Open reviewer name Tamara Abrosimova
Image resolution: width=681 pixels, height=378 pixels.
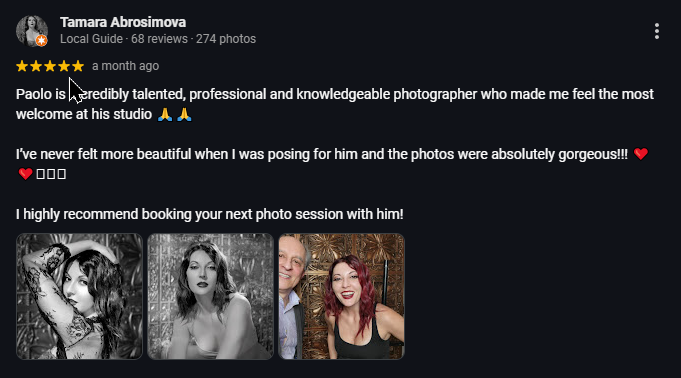click(123, 22)
